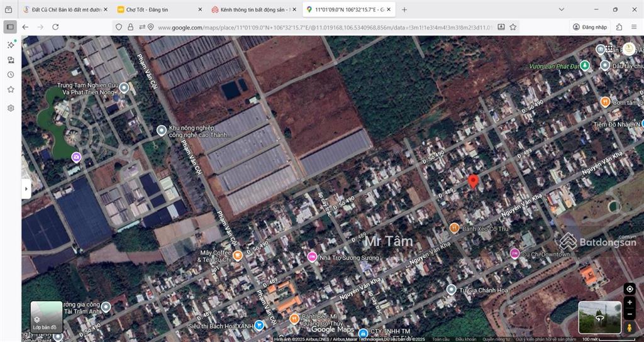Reload the Google Maps page
This screenshot has width=644, height=342.
click(55, 27)
